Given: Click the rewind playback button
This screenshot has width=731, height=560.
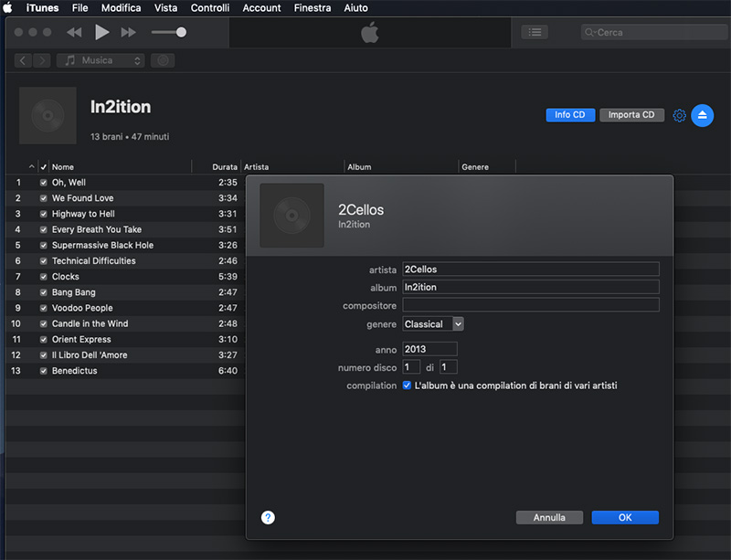Looking at the screenshot, I should tap(74, 32).
